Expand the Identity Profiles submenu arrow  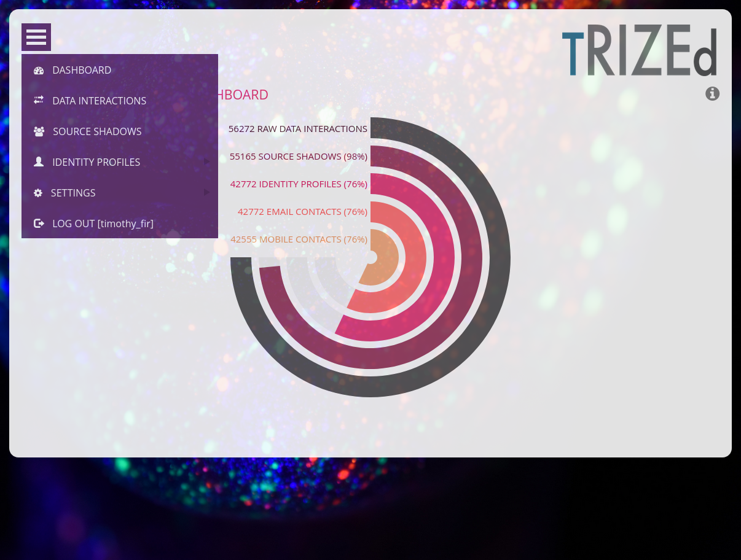coord(207,161)
